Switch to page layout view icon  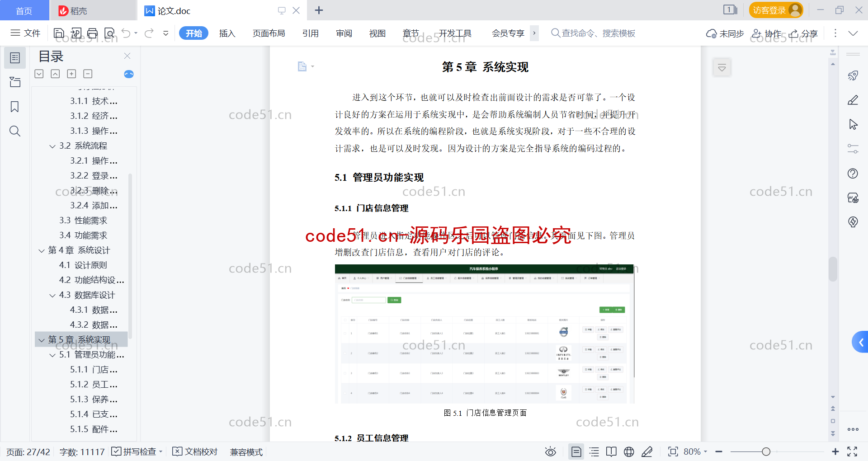point(576,452)
